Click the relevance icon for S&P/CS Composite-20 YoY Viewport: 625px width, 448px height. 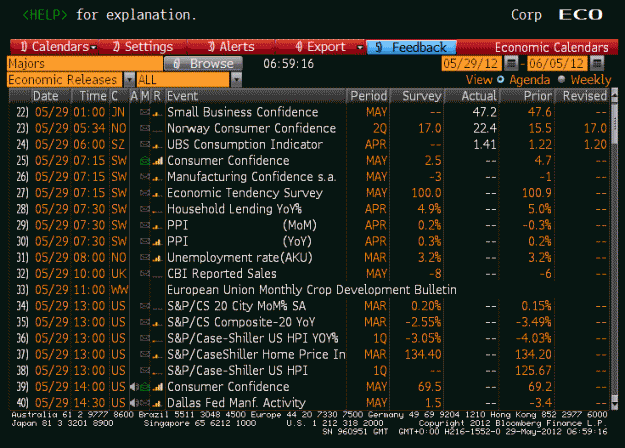pyautogui.click(x=157, y=323)
